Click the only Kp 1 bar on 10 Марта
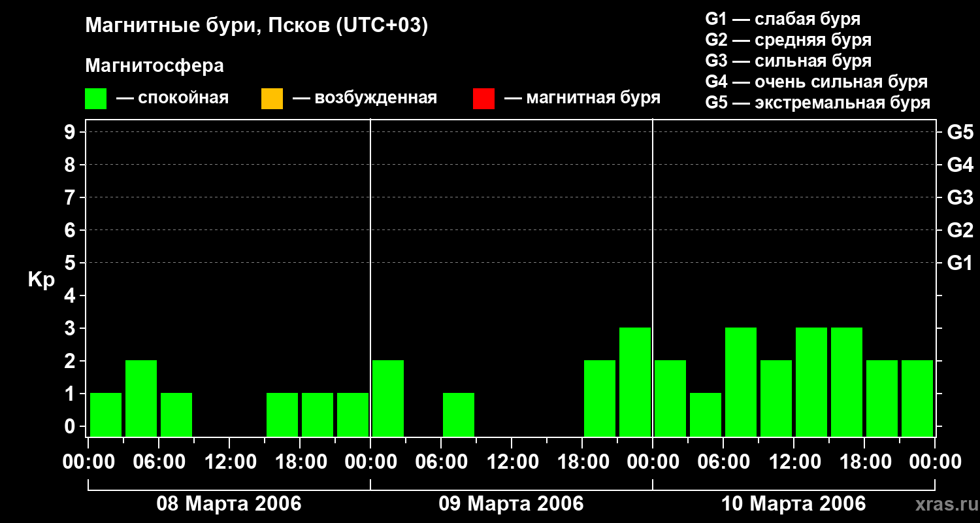This screenshot has width=980, height=523. click(706, 414)
